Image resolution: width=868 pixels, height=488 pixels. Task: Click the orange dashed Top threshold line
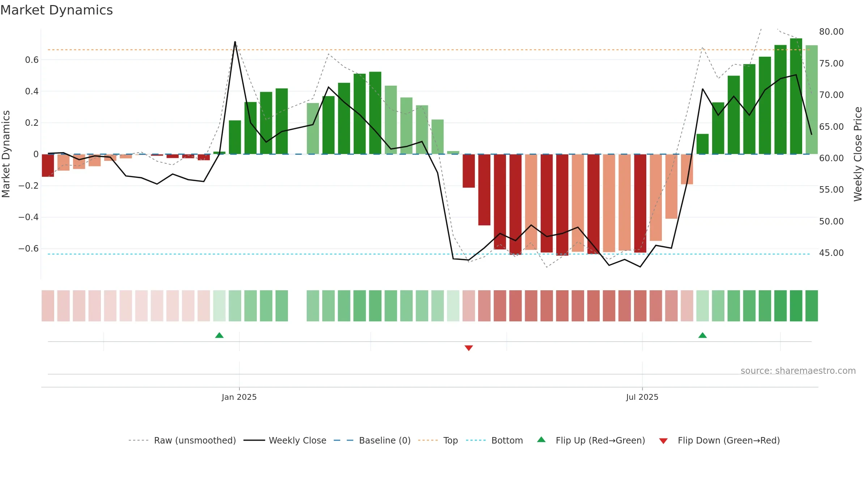tap(429, 50)
